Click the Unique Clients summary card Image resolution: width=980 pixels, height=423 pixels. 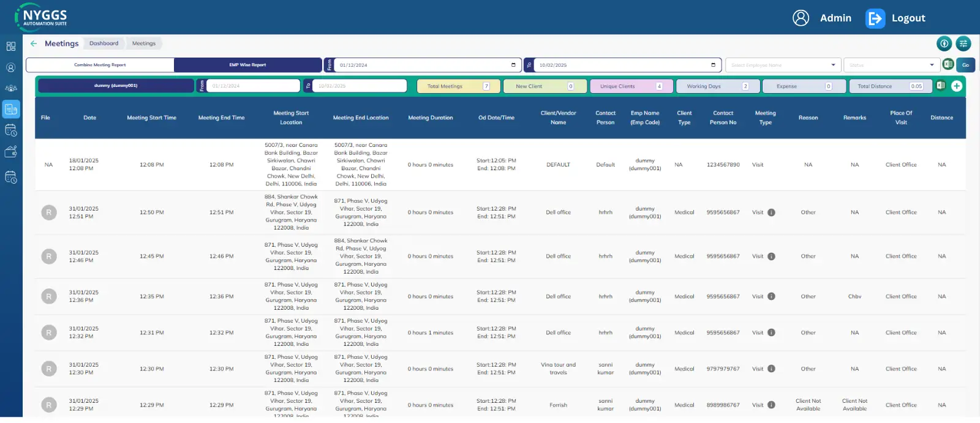click(x=631, y=86)
